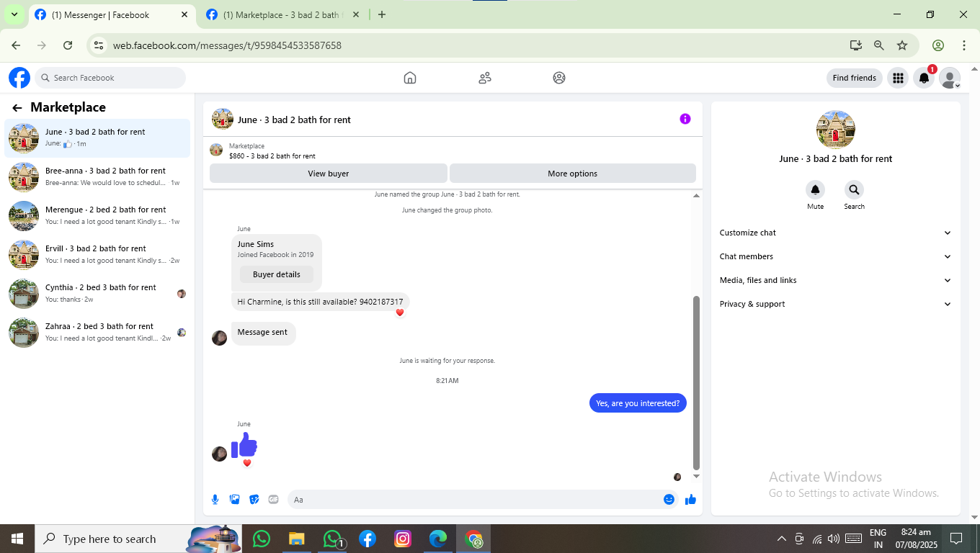The image size is (980, 553).
Task: Click the 'Yes, are you interested?' message bubble
Action: pos(638,403)
